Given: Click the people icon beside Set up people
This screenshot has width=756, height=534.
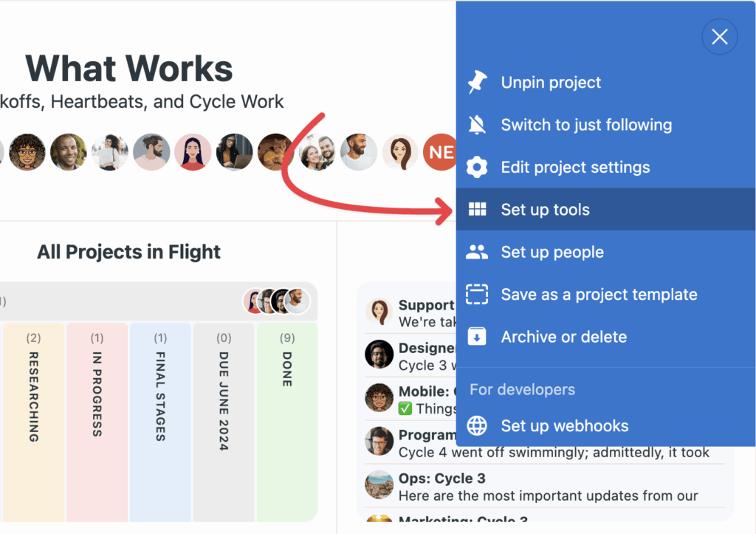Looking at the screenshot, I should pyautogui.click(x=478, y=252).
